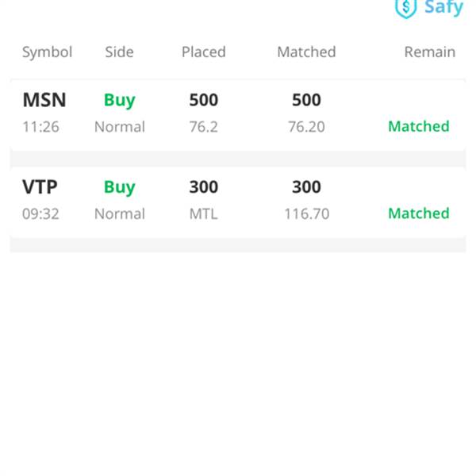Tap the MSN stock symbol
Viewport: 476px width, 476px height.
click(44, 100)
